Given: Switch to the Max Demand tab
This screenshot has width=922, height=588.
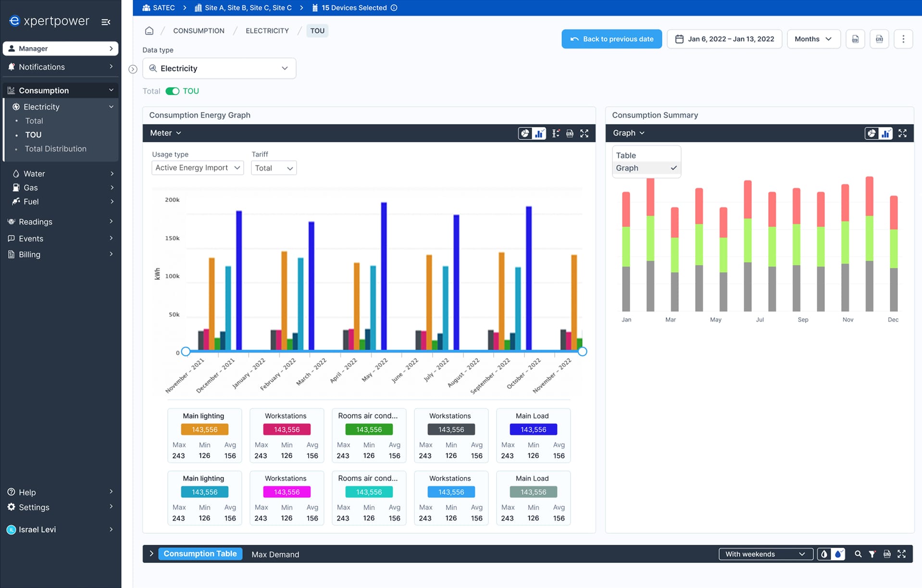Looking at the screenshot, I should tap(275, 554).
